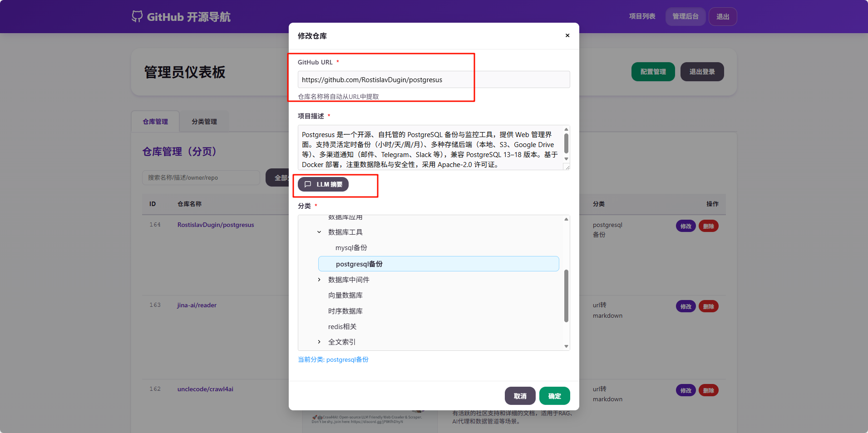Select the mysql备份 category
The image size is (868, 433).
(351, 248)
